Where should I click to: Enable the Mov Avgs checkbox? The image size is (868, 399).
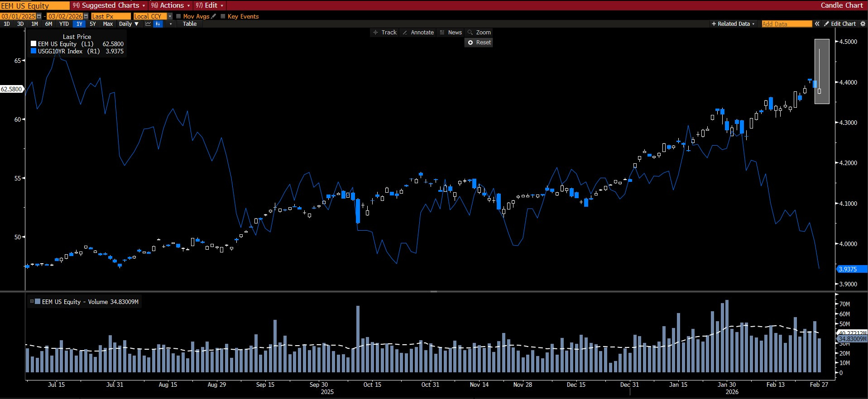click(178, 16)
